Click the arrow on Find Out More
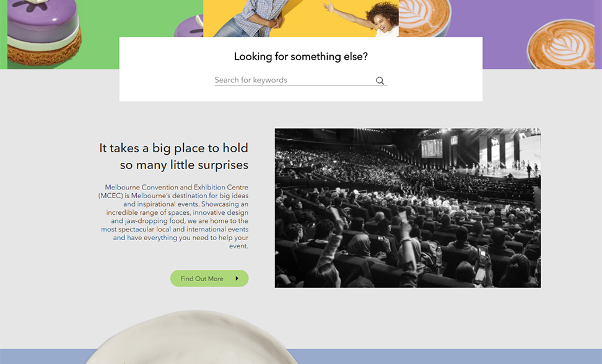Image resolution: width=602 pixels, height=364 pixels. point(237,279)
